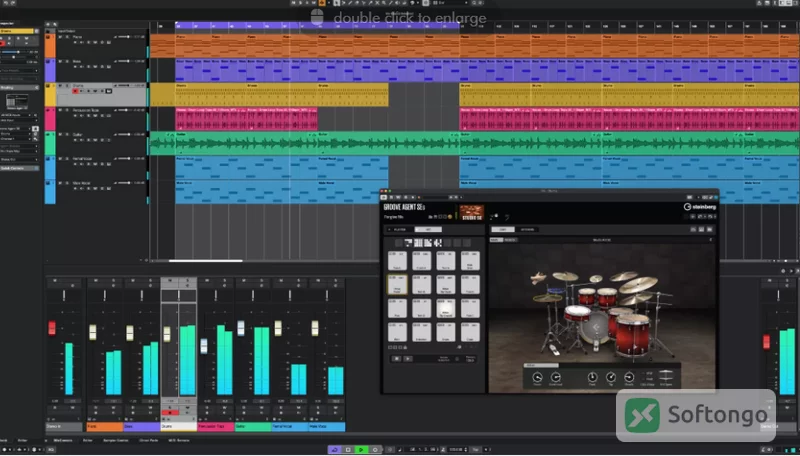Expand the Quick Controls Inspector section
The height and width of the screenshot is (456, 800).
click(x=19, y=168)
